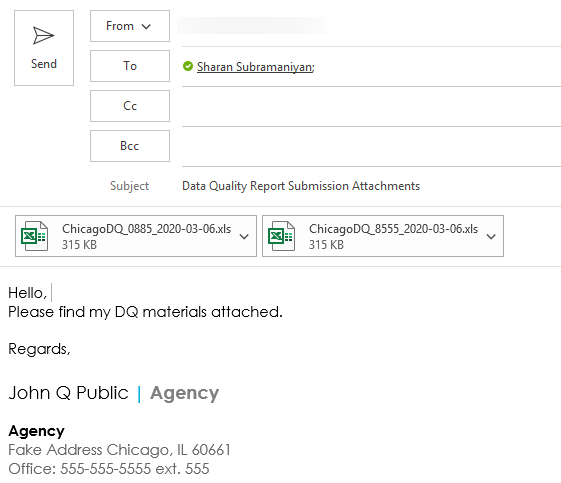Select the ChicagoDQ_8555_2020-03-06.xls attachment name
The width and height of the screenshot is (561, 483).
pyautogui.click(x=394, y=229)
